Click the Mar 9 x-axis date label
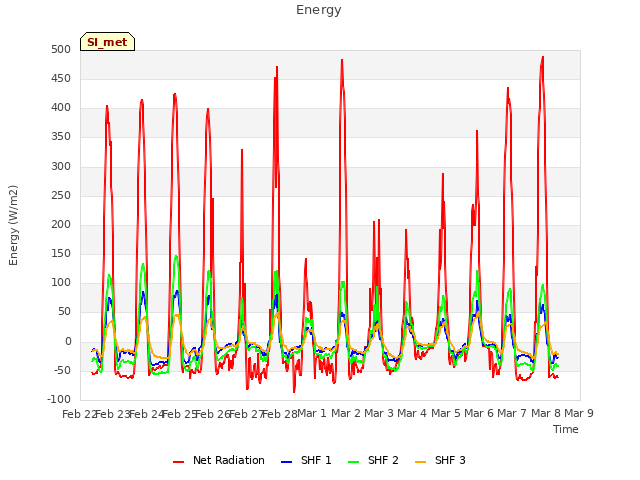Screen dimensions: 640x480 click(579, 413)
